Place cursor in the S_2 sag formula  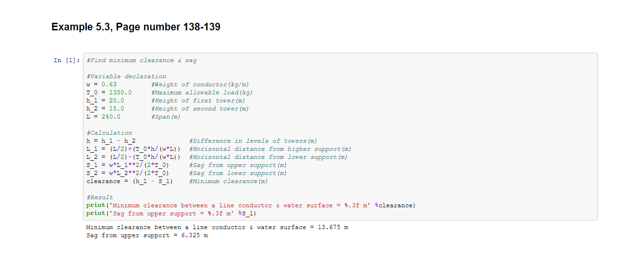[128, 173]
